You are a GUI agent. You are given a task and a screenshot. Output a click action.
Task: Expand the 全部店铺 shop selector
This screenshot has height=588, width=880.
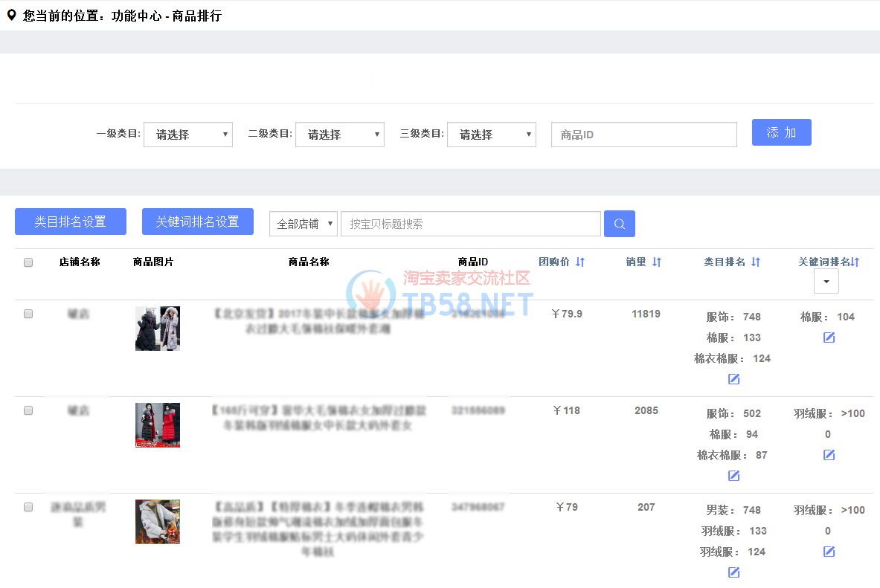303,224
